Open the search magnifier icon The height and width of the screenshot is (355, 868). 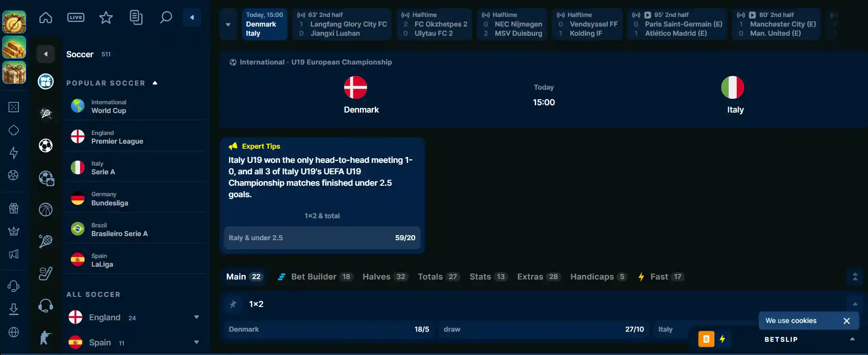(166, 18)
